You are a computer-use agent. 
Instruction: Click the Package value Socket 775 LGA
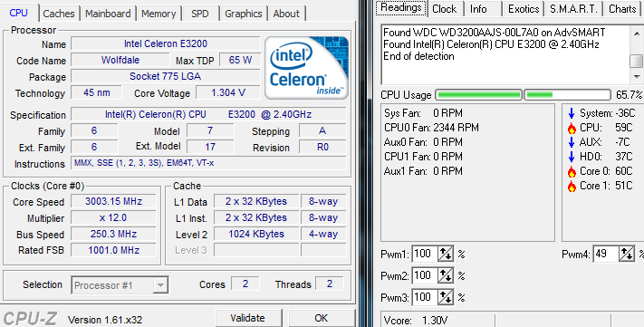coord(166,76)
